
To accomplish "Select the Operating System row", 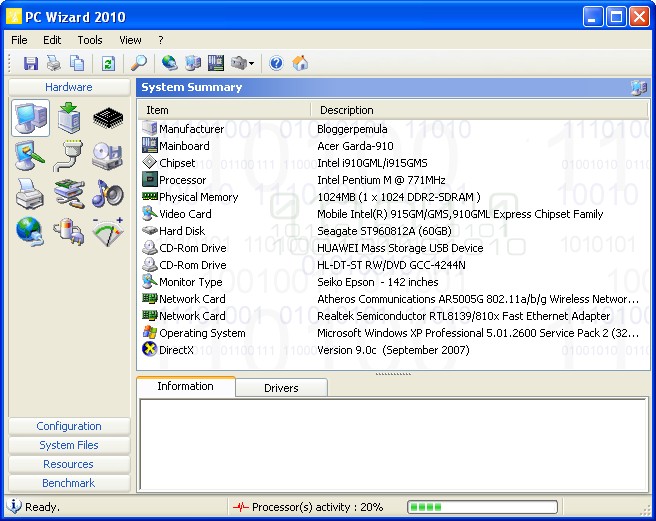I will 393,333.
